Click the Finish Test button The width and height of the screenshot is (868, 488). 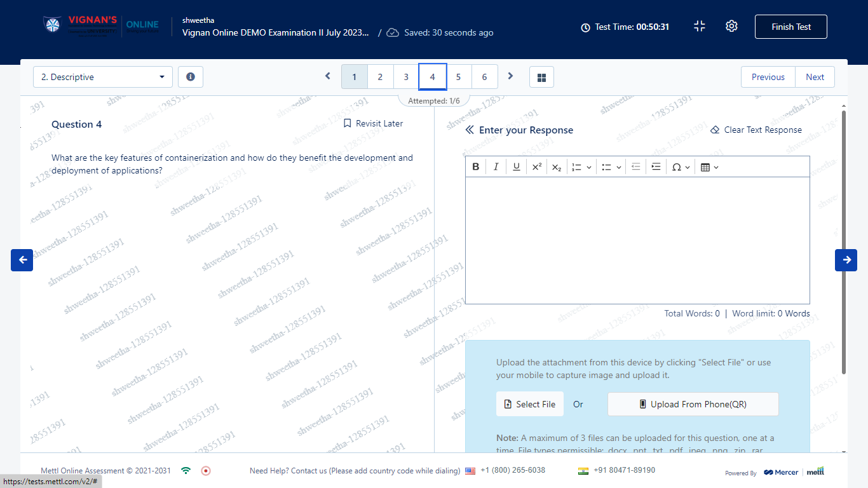pos(791,27)
